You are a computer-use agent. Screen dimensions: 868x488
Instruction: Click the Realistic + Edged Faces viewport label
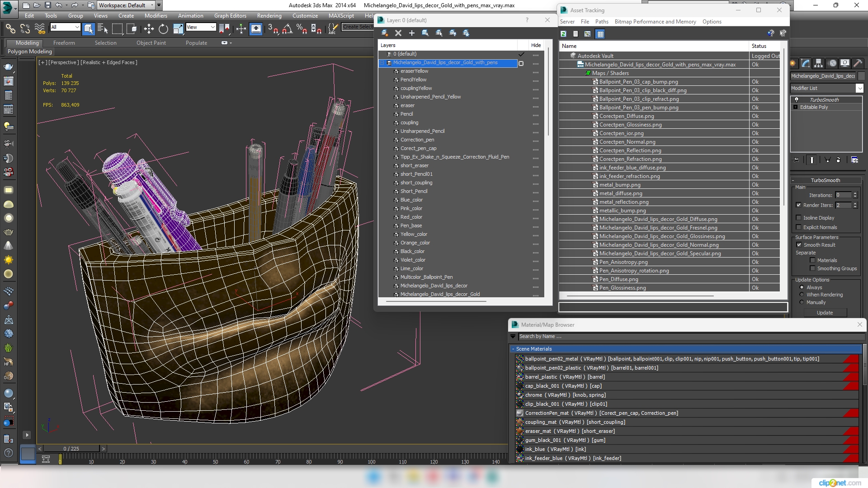(x=109, y=62)
